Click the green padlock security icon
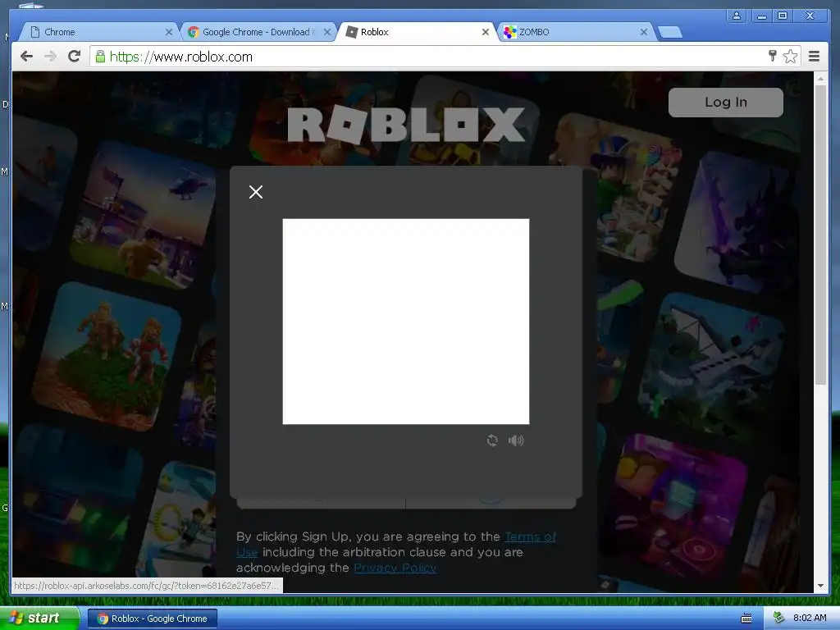Image resolution: width=840 pixels, height=630 pixels. point(100,57)
